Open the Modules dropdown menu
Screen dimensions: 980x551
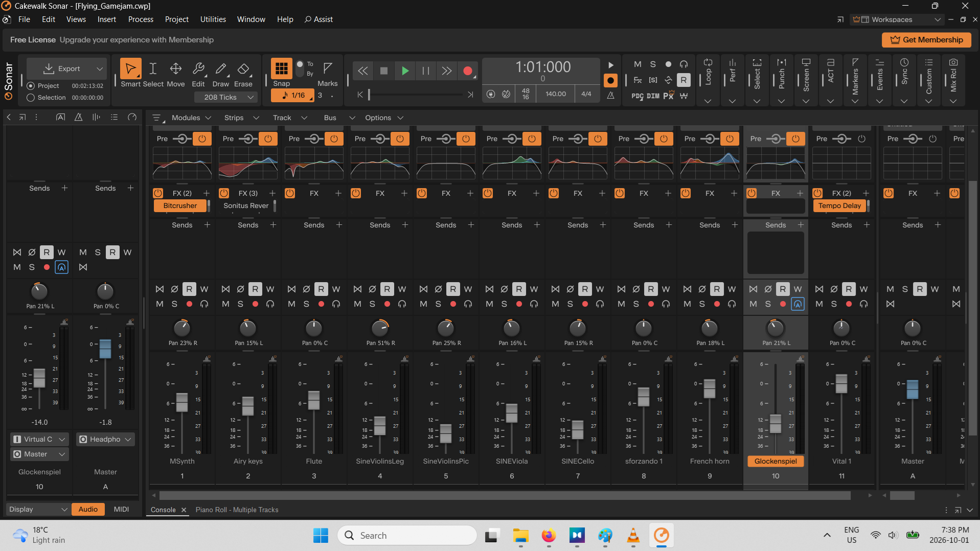pos(191,118)
